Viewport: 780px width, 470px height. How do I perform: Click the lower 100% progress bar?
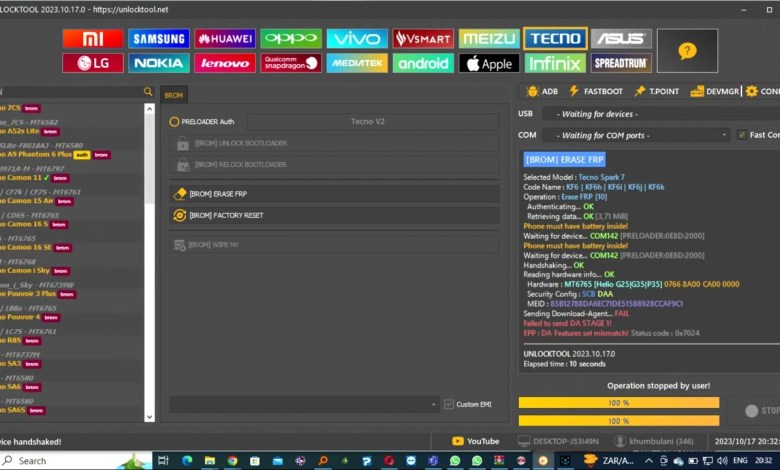[619, 421]
